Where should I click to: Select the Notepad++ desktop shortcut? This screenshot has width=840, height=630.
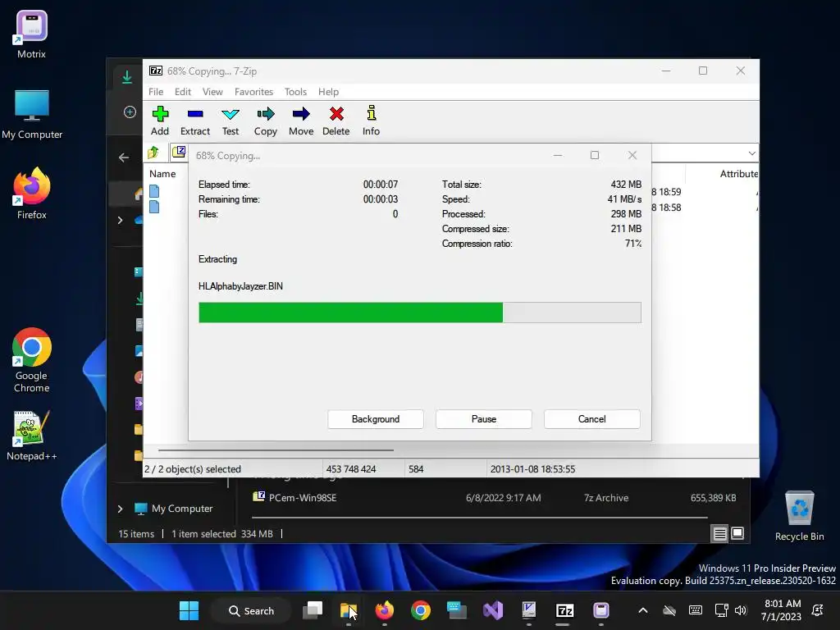click(32, 436)
